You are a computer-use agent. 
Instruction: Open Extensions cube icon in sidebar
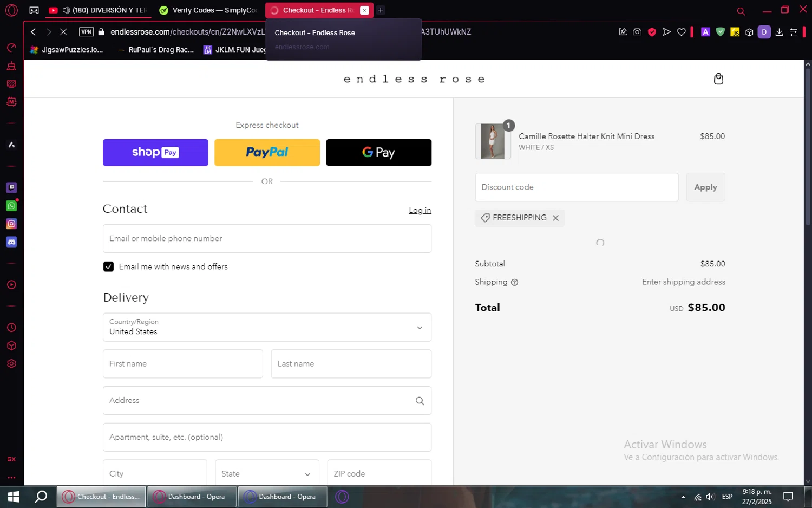(x=11, y=346)
